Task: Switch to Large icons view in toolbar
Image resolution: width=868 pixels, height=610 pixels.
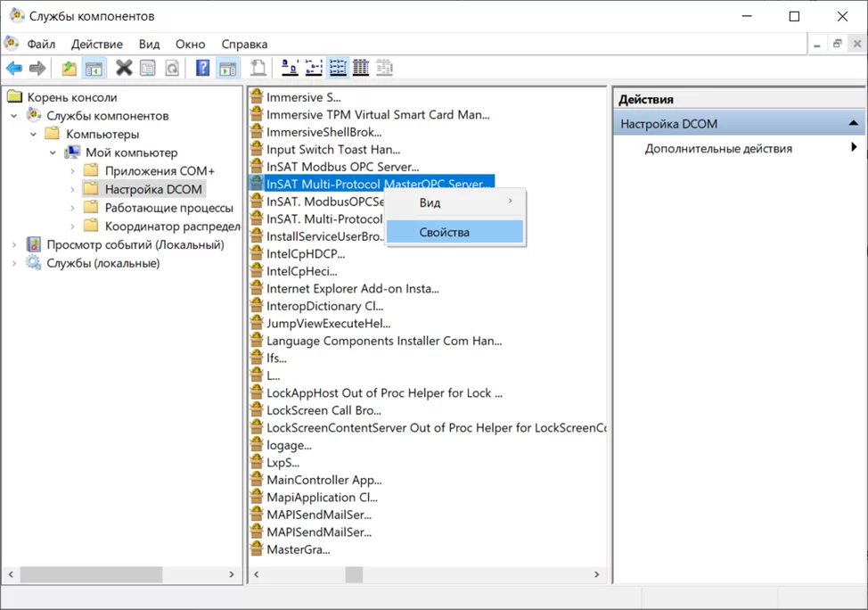Action: coord(290,69)
